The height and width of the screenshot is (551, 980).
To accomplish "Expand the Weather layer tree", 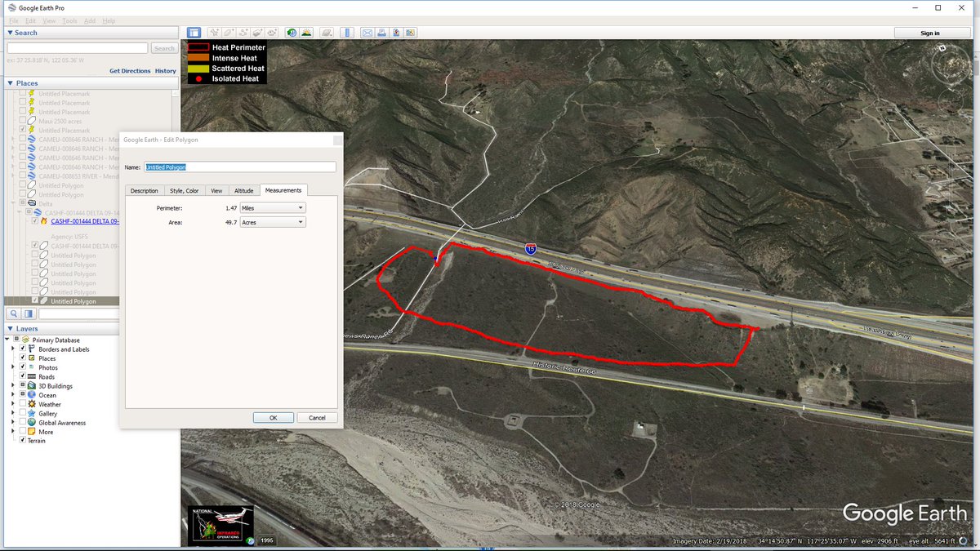I will 13,404.
